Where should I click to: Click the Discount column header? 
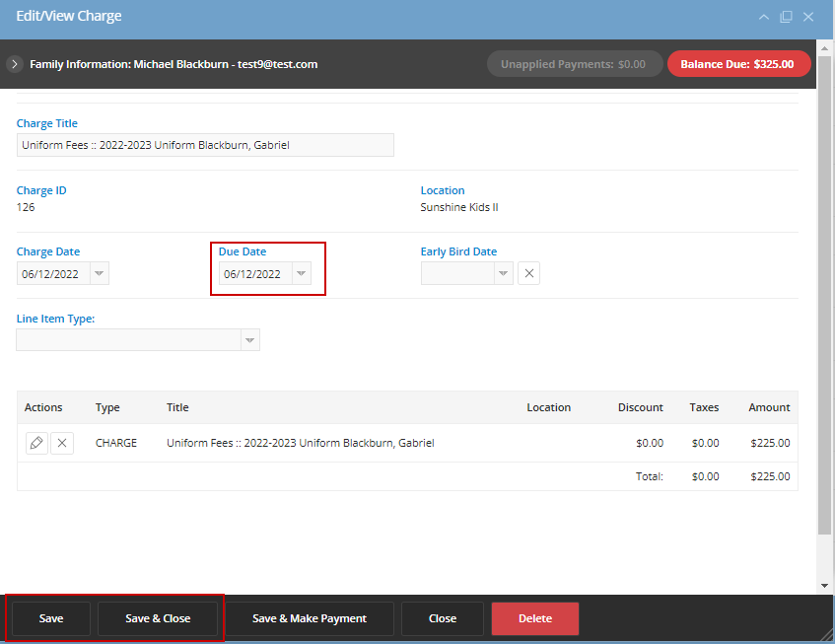pos(640,407)
